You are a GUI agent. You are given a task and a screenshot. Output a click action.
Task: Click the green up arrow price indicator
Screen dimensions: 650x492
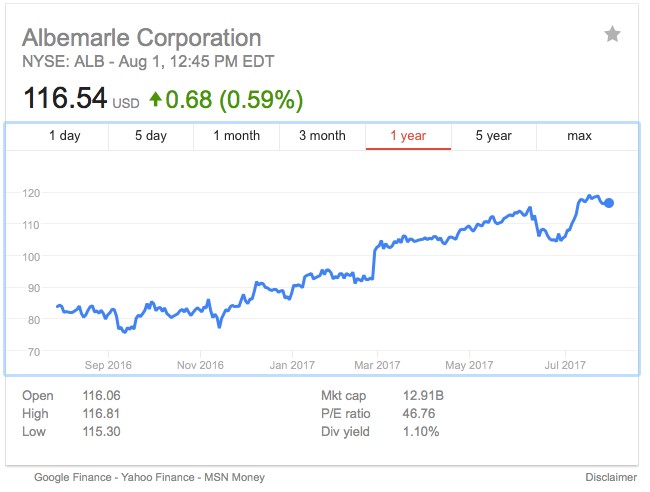point(155,100)
